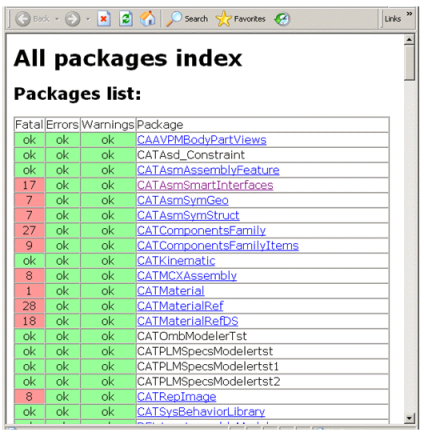Click the fatal count 27 cell
This screenshot has height=436, width=424.
point(29,230)
